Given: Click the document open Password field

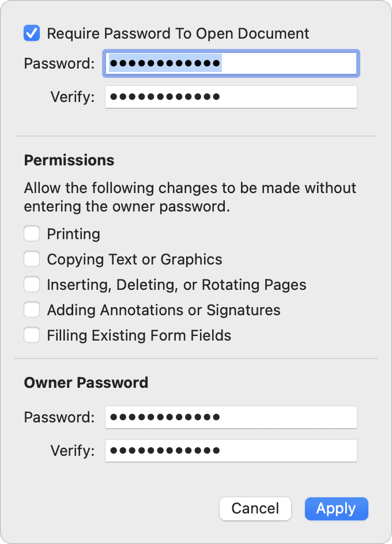Looking at the screenshot, I should [x=231, y=63].
